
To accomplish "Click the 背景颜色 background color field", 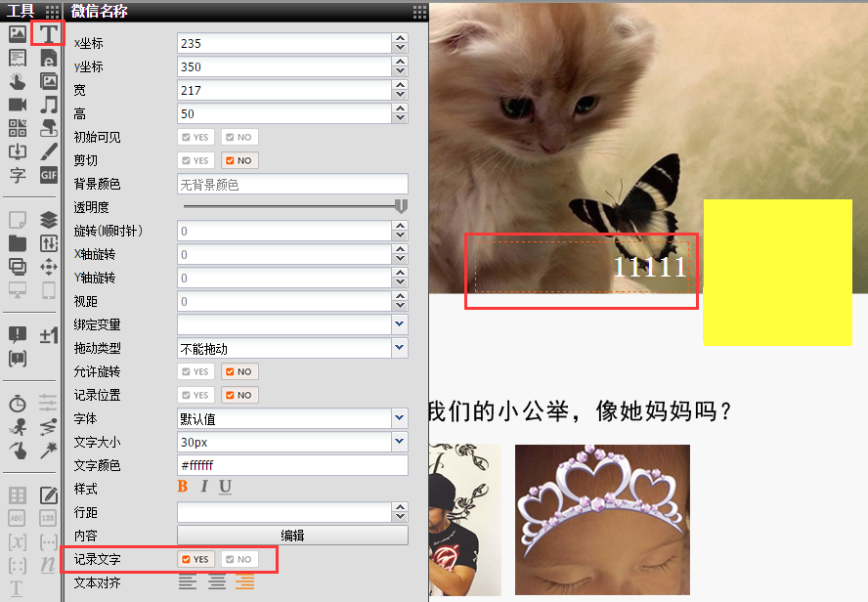I will [x=292, y=185].
